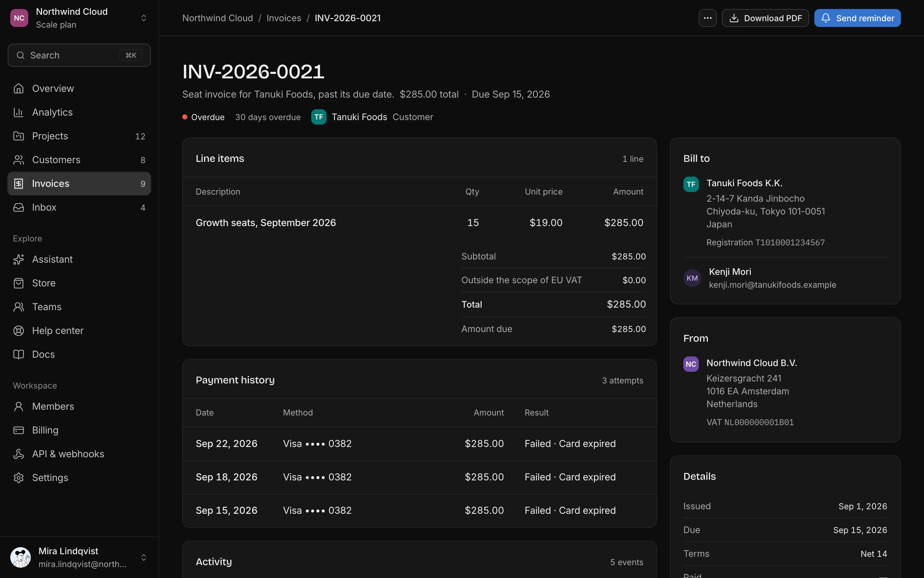This screenshot has width=924, height=578.
Task: Click the Kenji Mori KM avatar
Action: point(692,278)
